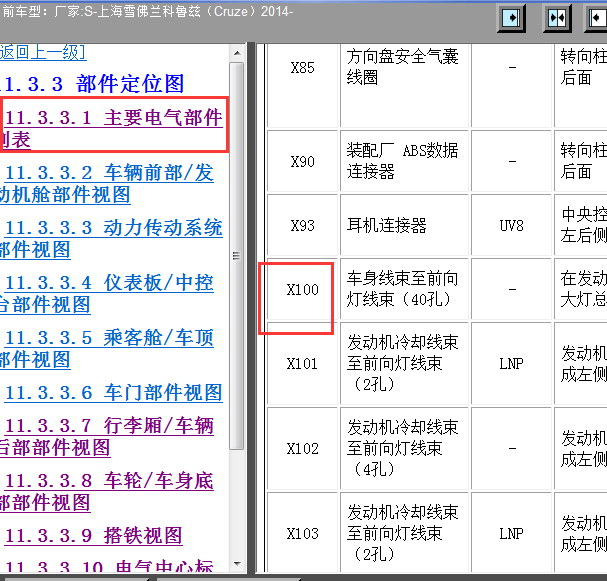The width and height of the screenshot is (607, 581).
Task: Click the scroll down arrow of left pane
Action: click(x=237, y=564)
